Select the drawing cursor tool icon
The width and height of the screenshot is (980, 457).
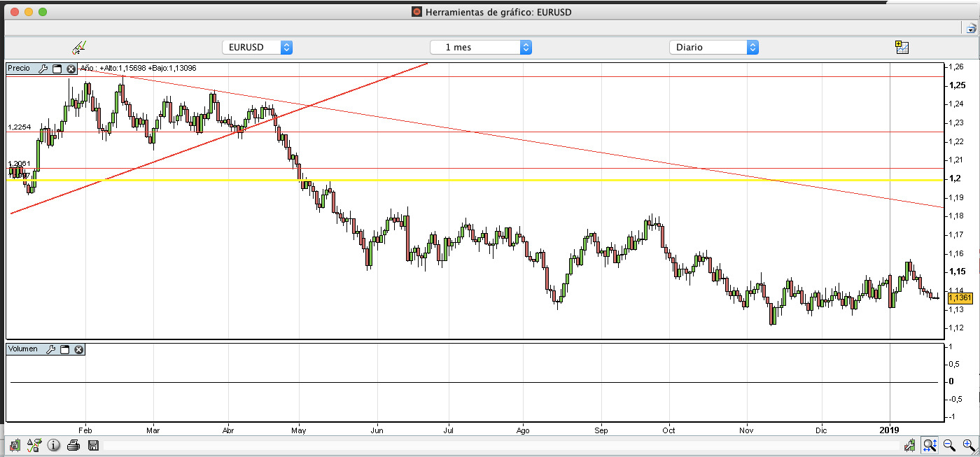tap(79, 48)
